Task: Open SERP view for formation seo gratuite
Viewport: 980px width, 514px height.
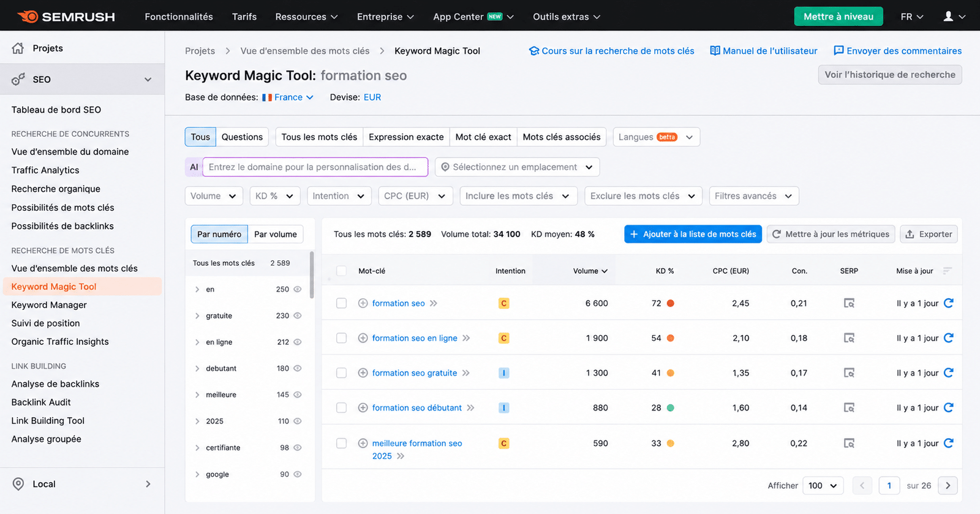Action: pyautogui.click(x=849, y=373)
